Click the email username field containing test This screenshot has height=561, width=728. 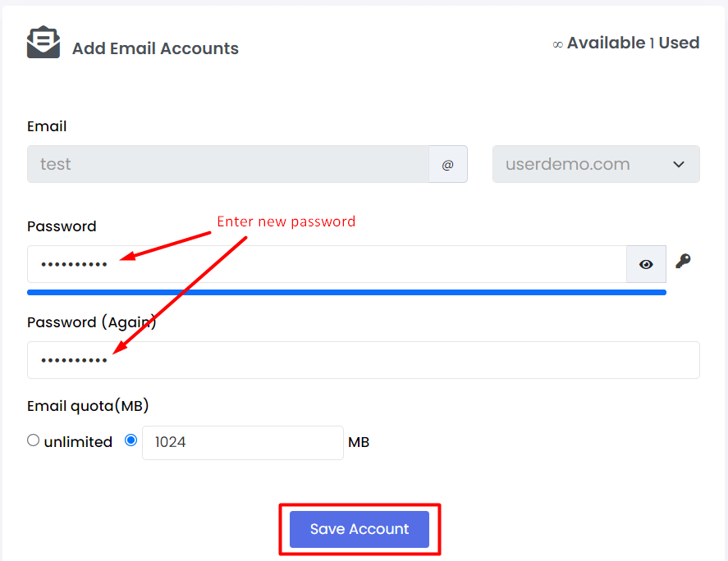pos(228,164)
